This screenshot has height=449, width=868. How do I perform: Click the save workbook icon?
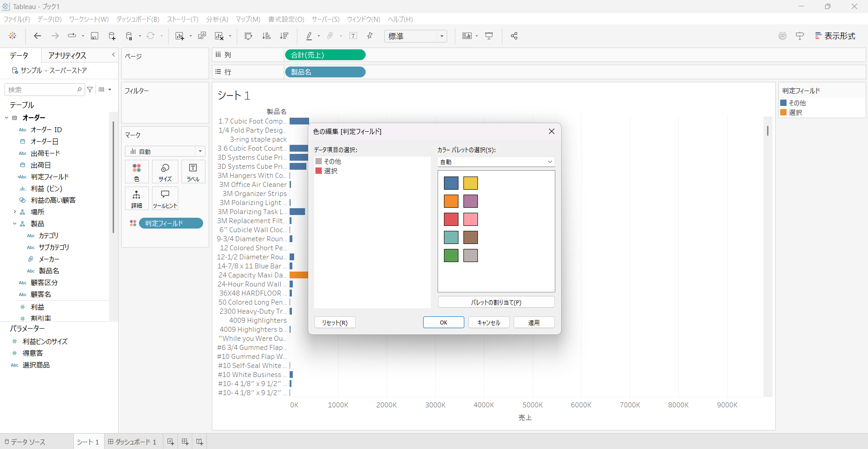[x=95, y=36]
